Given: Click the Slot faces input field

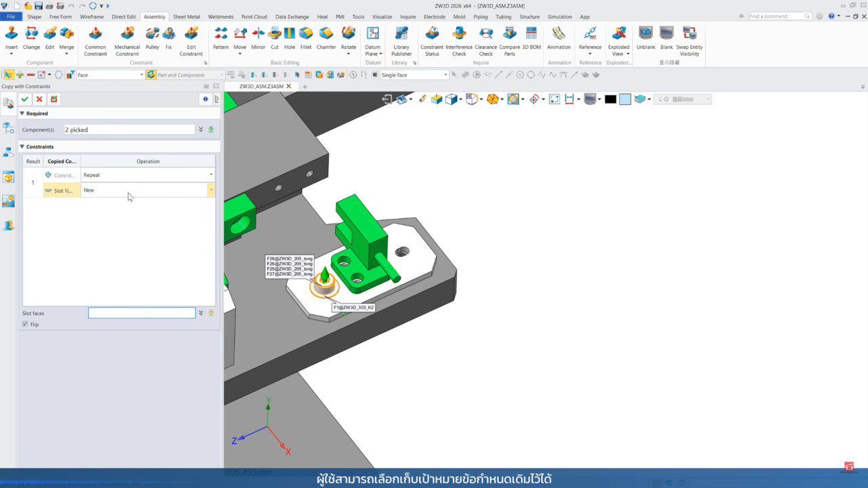Looking at the screenshot, I should click(142, 313).
